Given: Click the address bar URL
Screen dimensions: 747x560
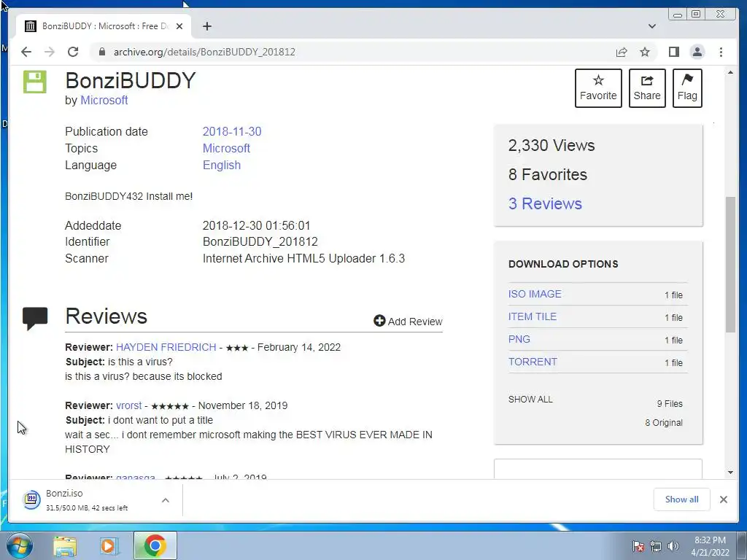Looking at the screenshot, I should click(204, 52).
